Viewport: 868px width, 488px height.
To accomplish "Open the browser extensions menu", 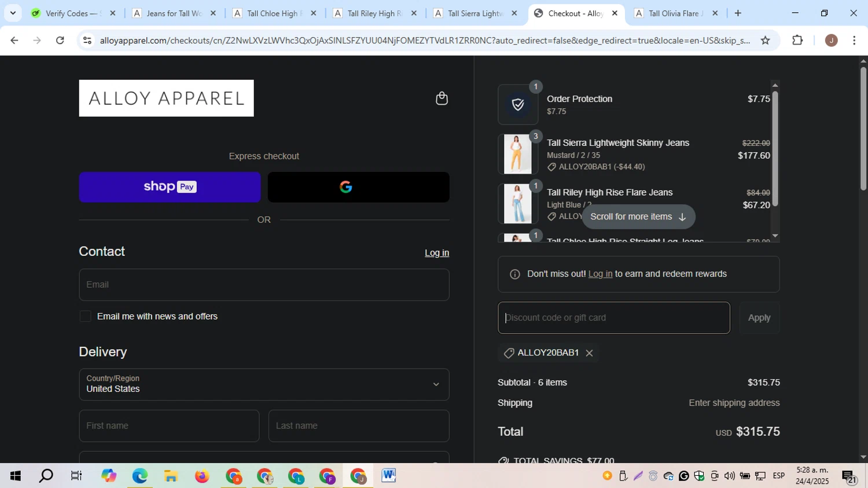I will (x=797, y=40).
